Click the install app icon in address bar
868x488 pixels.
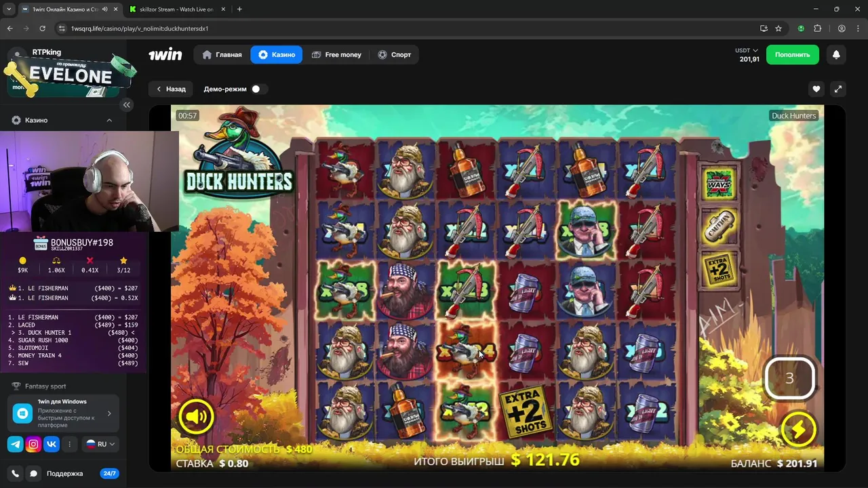pos(764,28)
